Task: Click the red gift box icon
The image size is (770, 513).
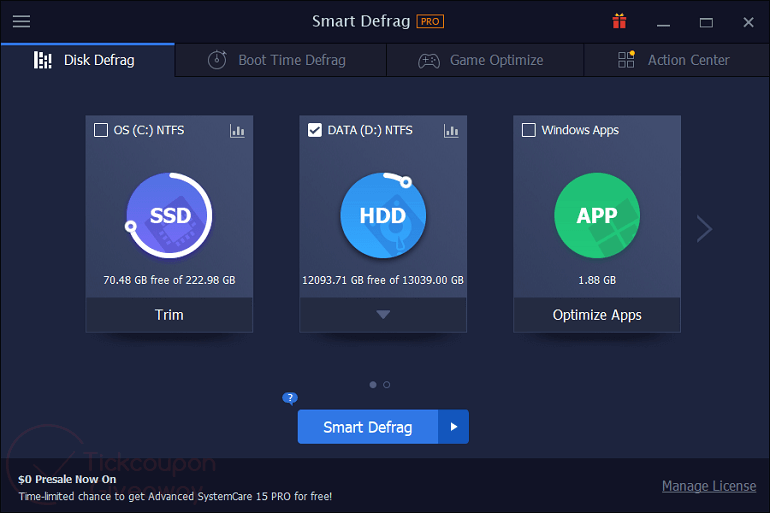Action: point(619,21)
